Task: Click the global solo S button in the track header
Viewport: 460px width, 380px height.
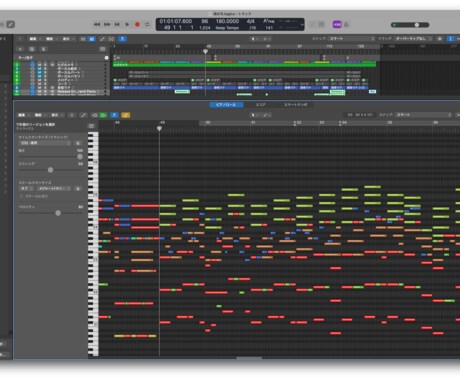Action: pyautogui.click(x=43, y=49)
